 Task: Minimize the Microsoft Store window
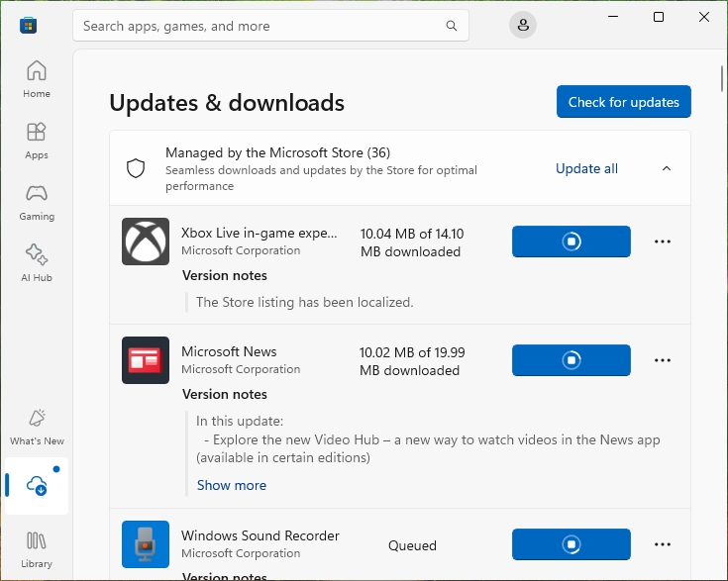click(613, 17)
